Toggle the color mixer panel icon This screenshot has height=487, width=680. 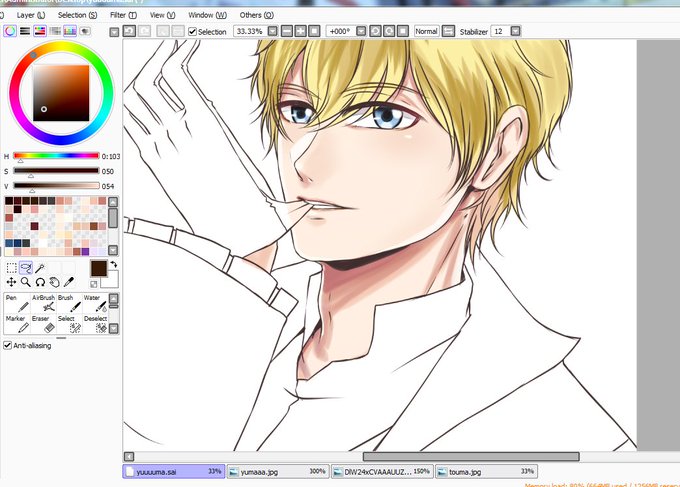[55, 31]
